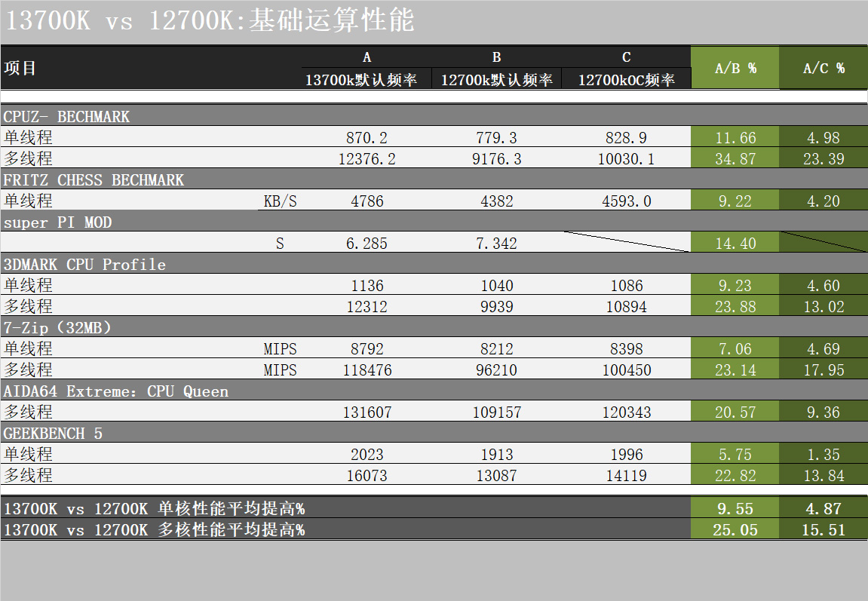Select the AIDA64 Extreme: CPU Queen row
This screenshot has height=601, width=868.
click(x=434, y=391)
